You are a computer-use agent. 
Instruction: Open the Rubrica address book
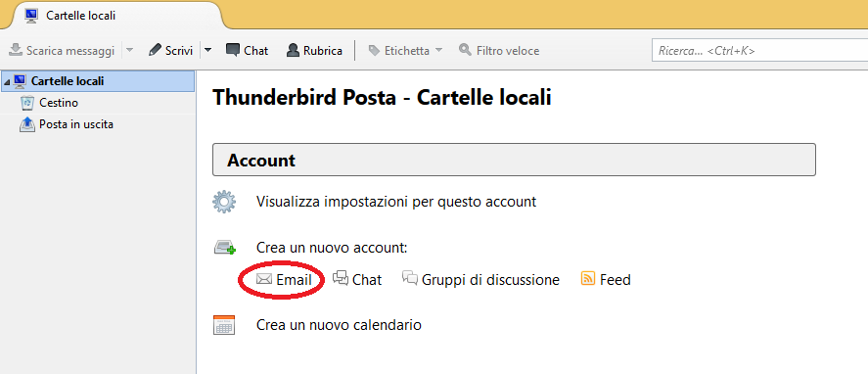tap(314, 51)
